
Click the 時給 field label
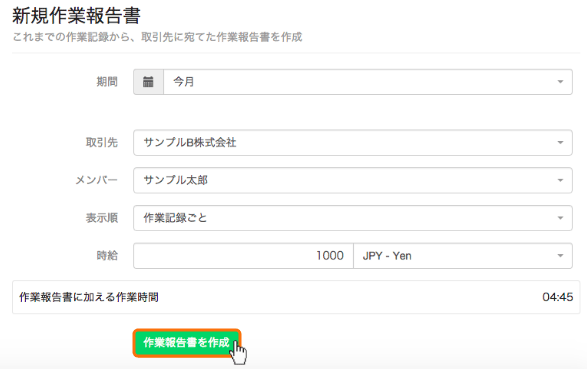[107, 256]
